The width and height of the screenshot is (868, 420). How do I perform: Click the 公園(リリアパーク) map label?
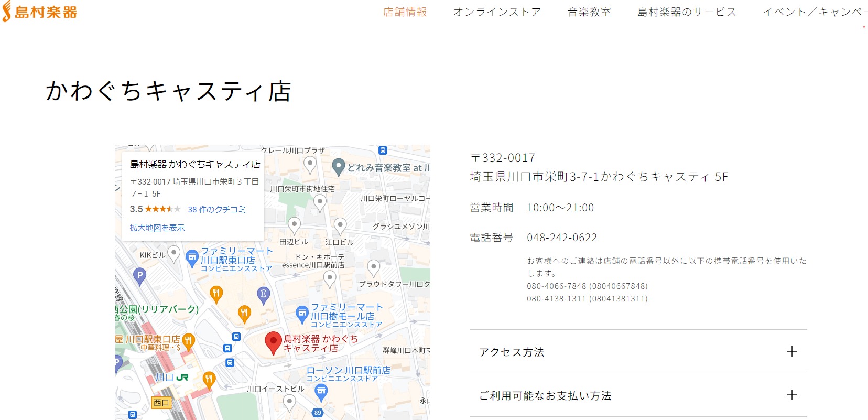(x=157, y=309)
